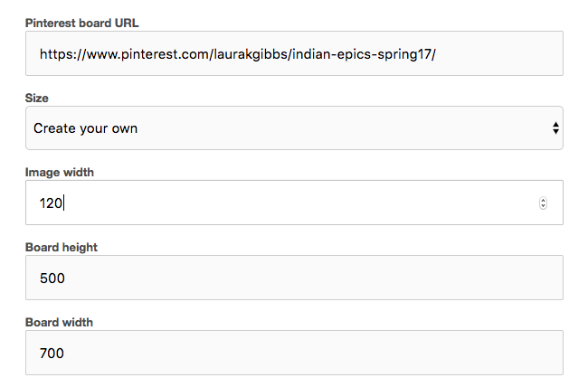Click the "Pinterest board URL" label
Viewport: 588px width, 387px height.
coord(82,22)
